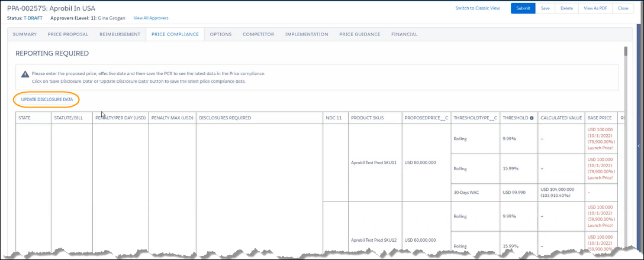644x260 pixels.
Task: Click the PRODUCT SKUS column header
Action: point(375,118)
